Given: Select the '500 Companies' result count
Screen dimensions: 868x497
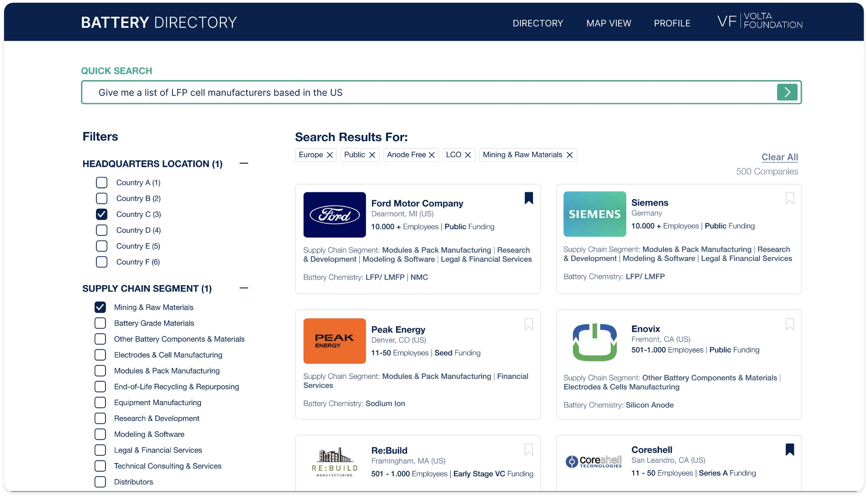Looking at the screenshot, I should (767, 172).
